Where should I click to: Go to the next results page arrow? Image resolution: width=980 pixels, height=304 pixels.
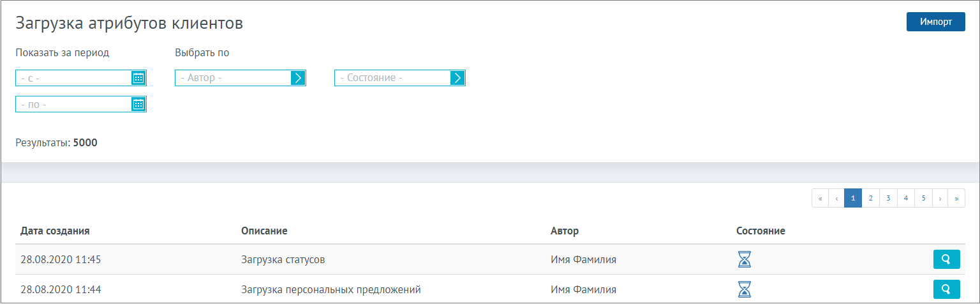(x=940, y=198)
